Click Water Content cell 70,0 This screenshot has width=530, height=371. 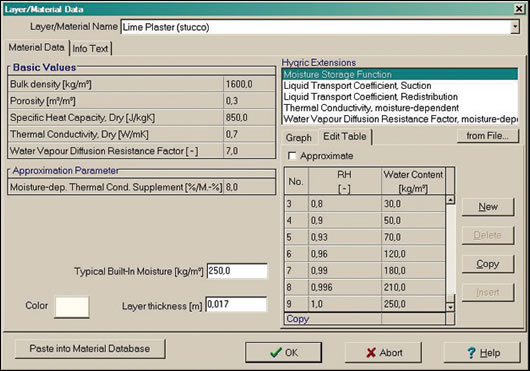[x=413, y=237]
